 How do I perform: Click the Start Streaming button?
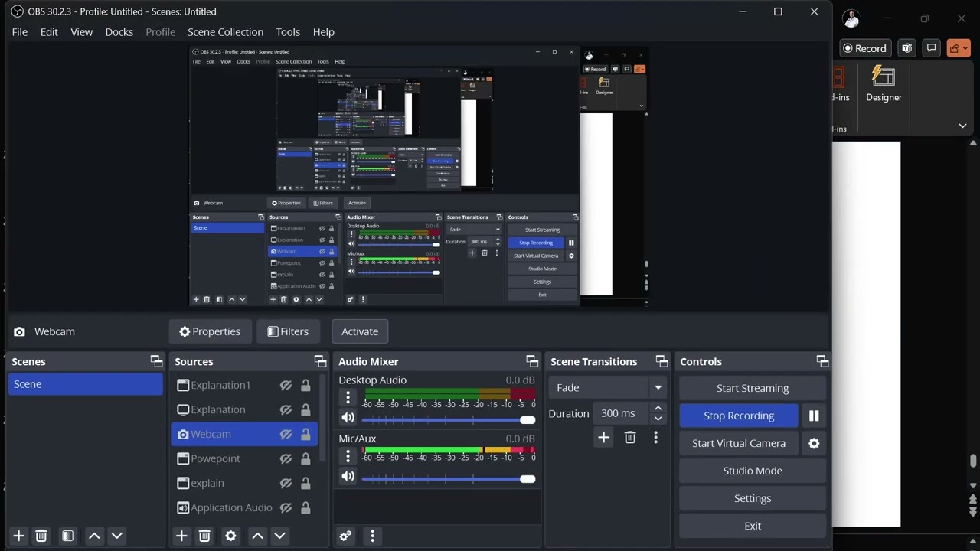tap(753, 388)
